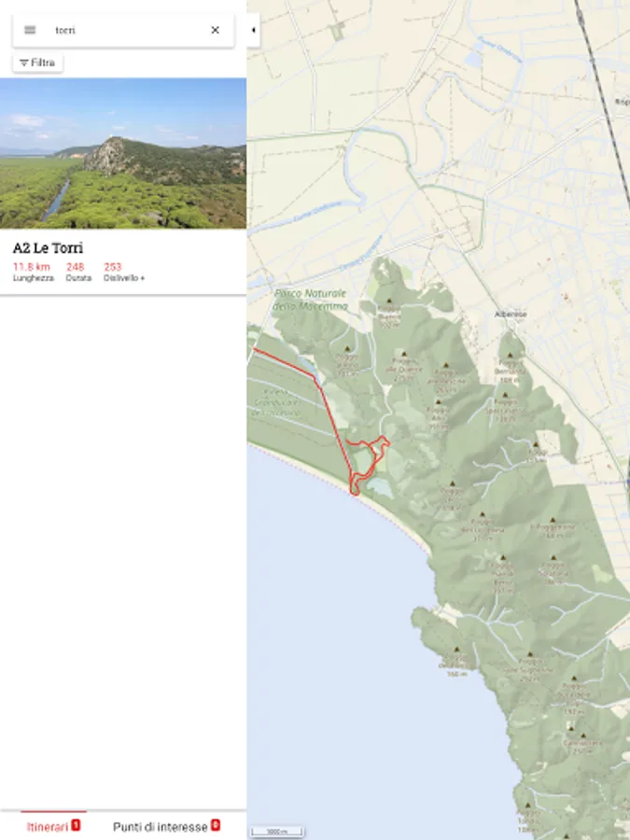Click the 248 Durata value

click(75, 267)
